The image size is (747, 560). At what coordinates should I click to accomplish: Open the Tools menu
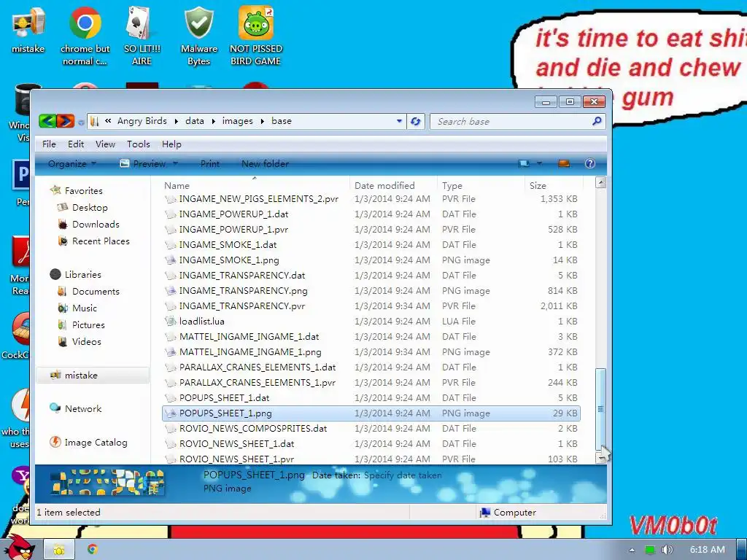pyautogui.click(x=138, y=144)
